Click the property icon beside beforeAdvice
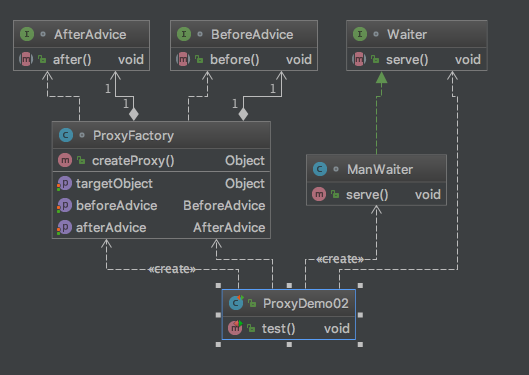Screen dimensions: 529x375 tap(64, 205)
